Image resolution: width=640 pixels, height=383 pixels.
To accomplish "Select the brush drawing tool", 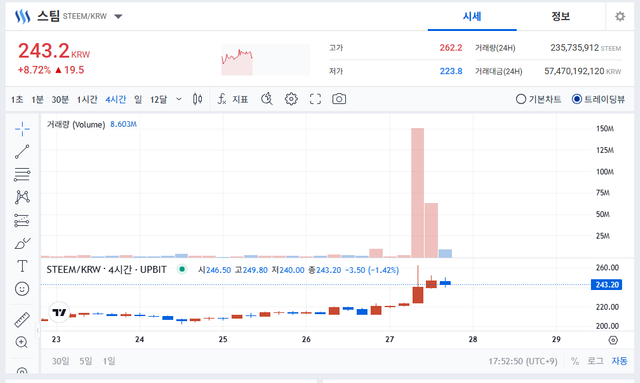I will 22,243.
